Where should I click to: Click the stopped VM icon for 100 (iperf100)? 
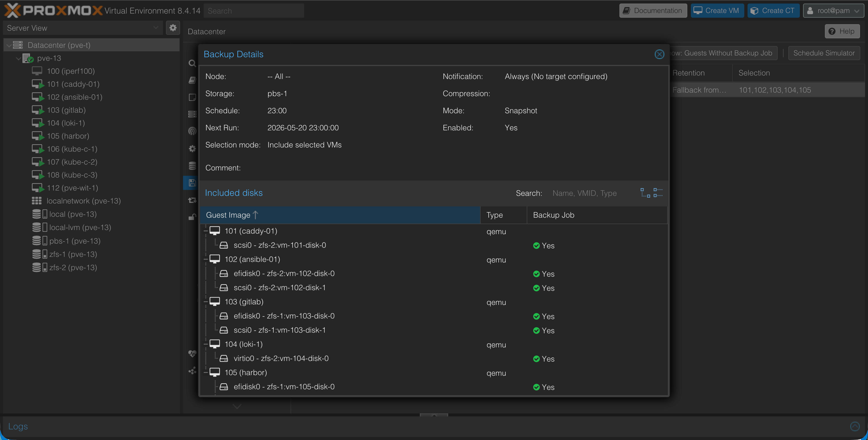point(37,71)
